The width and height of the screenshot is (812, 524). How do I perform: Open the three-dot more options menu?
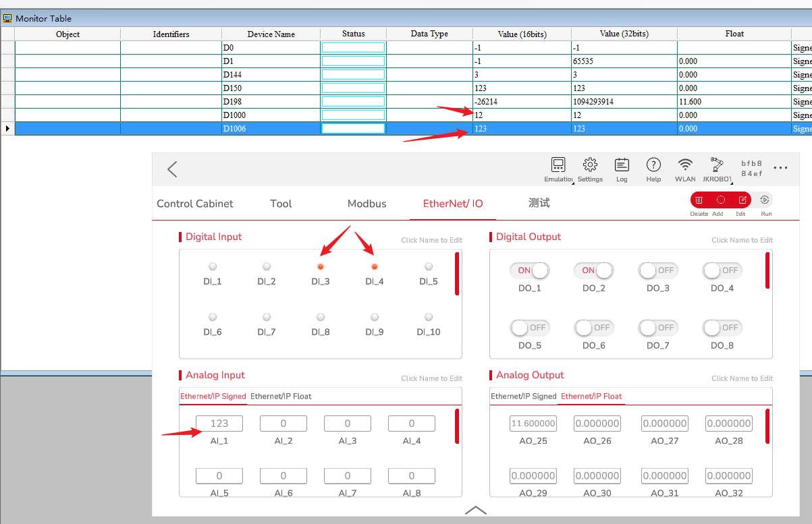pyautogui.click(x=780, y=168)
